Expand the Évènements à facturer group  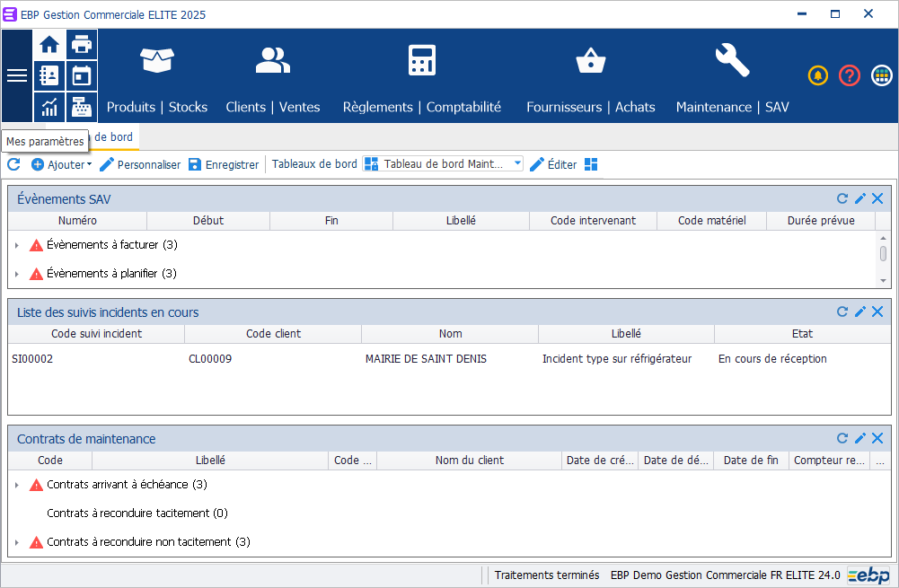coord(17,245)
